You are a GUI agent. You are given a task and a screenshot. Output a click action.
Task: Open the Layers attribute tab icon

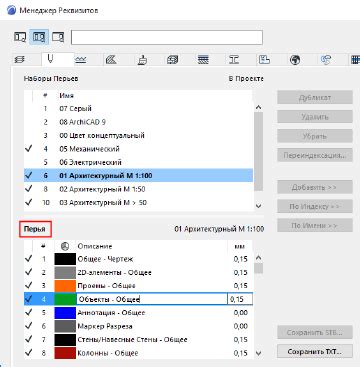click(20, 60)
